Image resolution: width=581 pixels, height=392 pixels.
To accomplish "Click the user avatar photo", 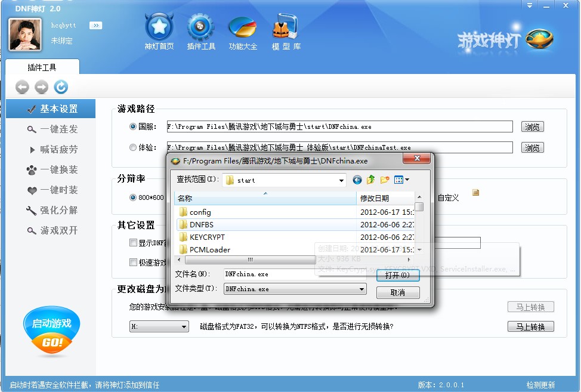I will 25,35.
